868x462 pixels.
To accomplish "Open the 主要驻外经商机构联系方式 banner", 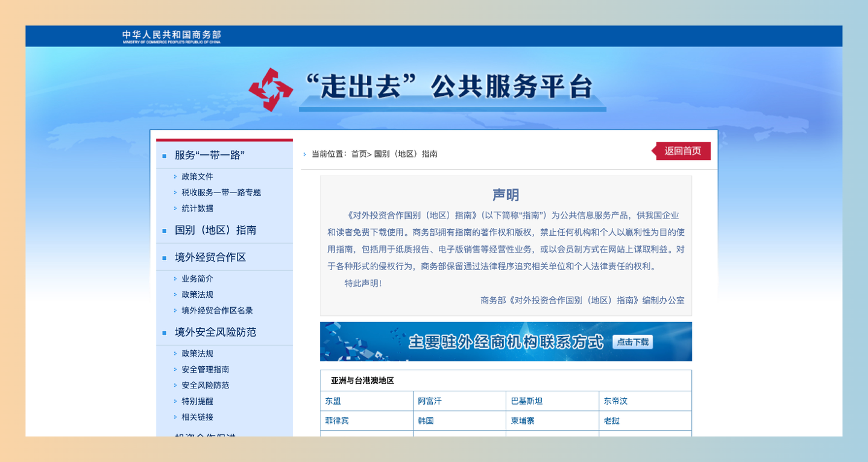I will 506,342.
